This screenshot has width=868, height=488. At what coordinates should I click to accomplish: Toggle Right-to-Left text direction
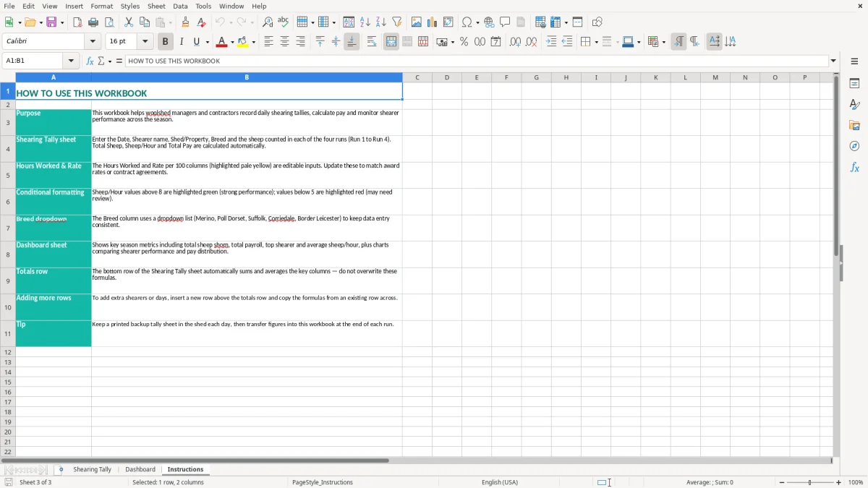click(694, 42)
